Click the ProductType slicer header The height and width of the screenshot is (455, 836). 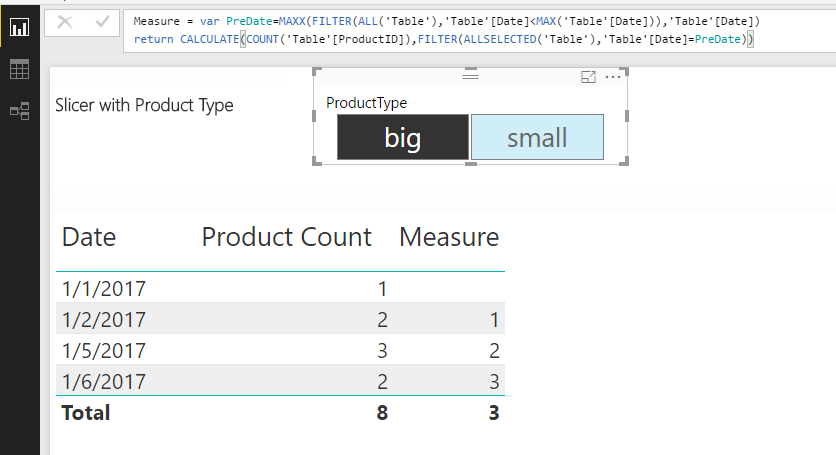click(366, 102)
